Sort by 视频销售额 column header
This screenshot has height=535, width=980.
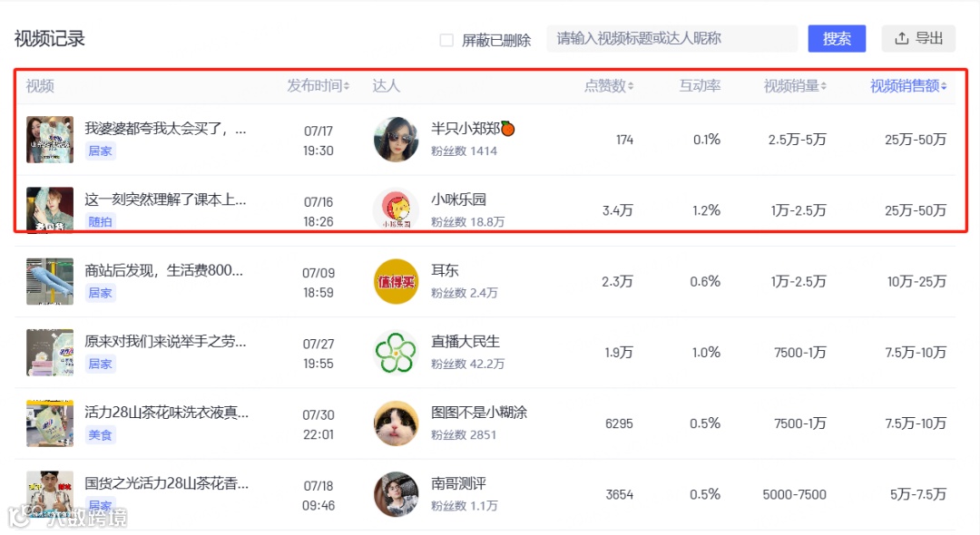[908, 86]
